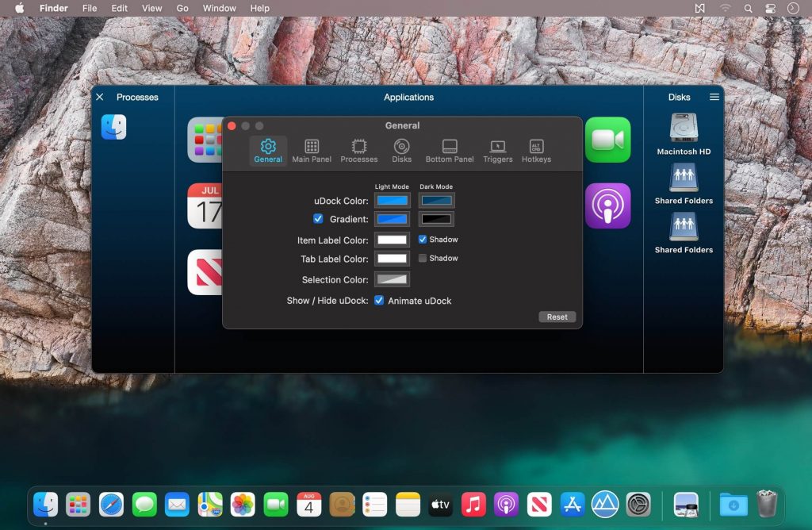Click the Reset button
Image resolution: width=812 pixels, height=530 pixels.
click(557, 317)
